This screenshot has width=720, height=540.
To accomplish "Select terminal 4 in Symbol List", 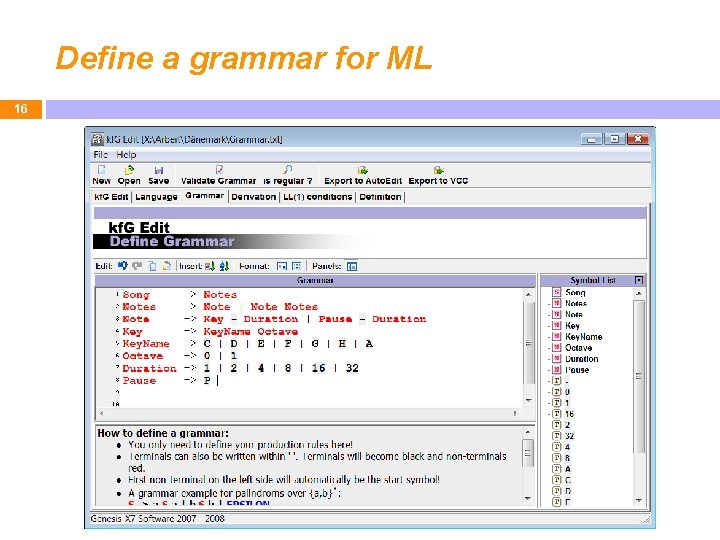I will point(568,447).
